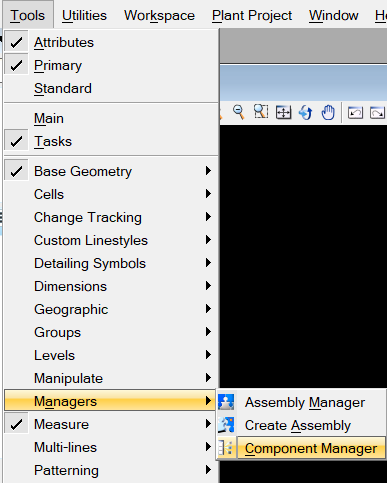Disable the Tasks checked item
The height and width of the screenshot is (483, 387).
(111, 141)
